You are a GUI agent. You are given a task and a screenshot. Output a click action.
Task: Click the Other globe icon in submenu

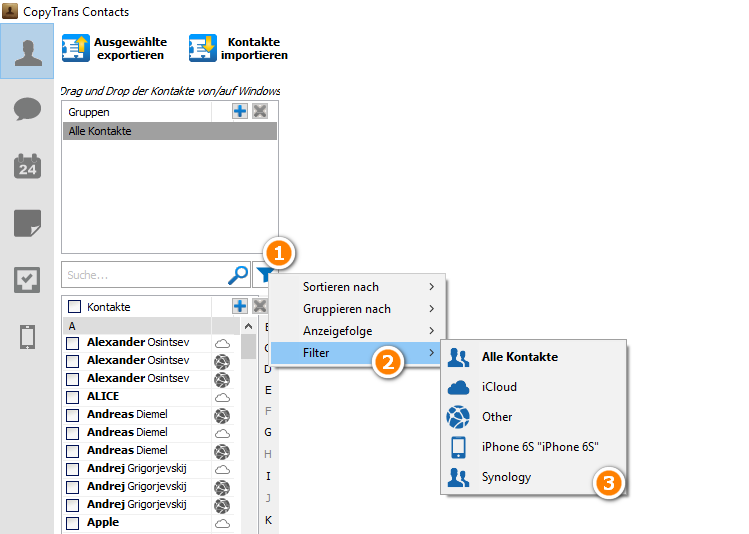[x=459, y=417]
